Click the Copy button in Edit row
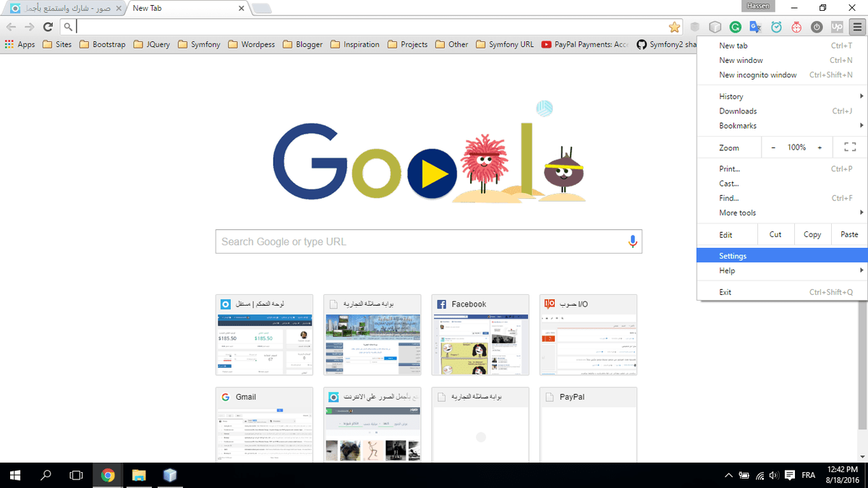868x488 pixels. point(812,234)
